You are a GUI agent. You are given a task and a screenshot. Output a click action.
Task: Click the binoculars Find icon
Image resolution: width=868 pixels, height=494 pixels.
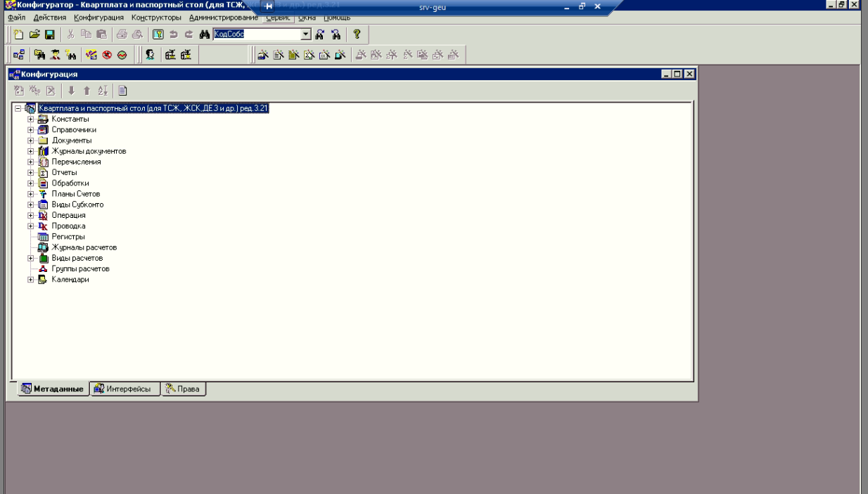(205, 34)
